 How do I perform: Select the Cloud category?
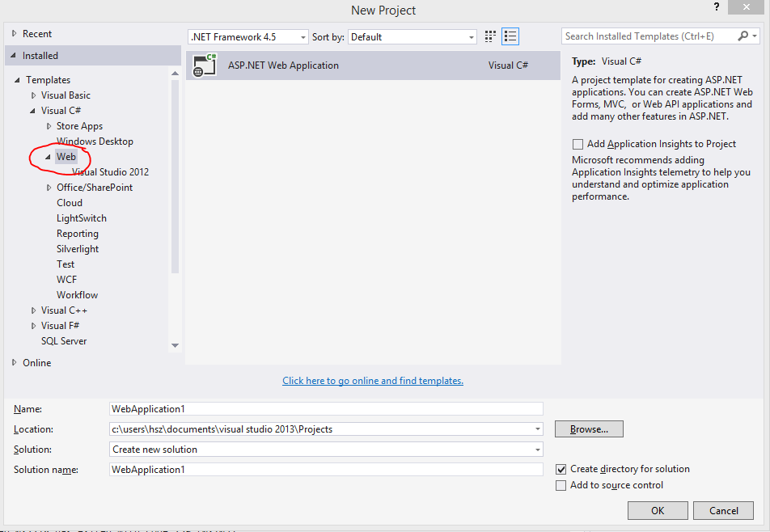click(70, 203)
